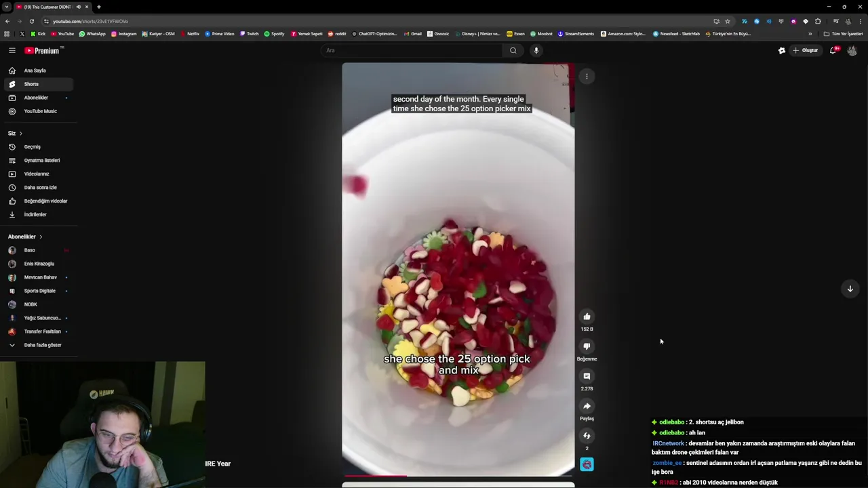Click the browser address bar URL

point(90,21)
